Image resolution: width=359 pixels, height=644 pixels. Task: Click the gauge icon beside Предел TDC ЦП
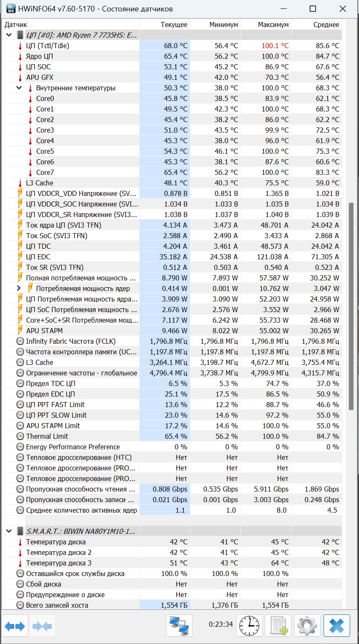(20, 383)
